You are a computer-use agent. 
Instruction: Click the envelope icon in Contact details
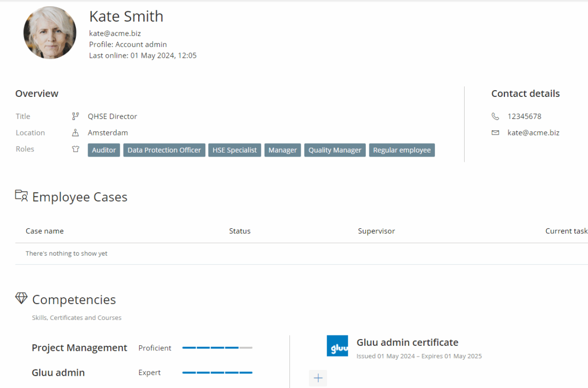(495, 133)
